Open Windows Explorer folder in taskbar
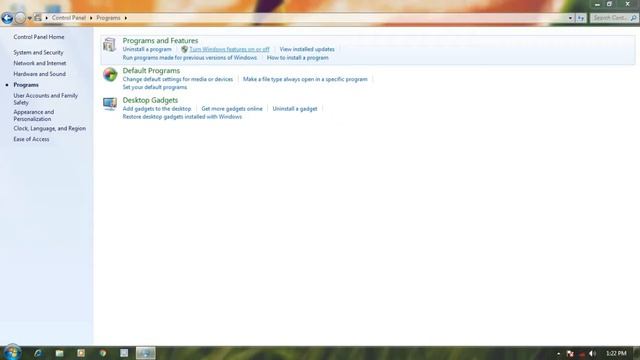 (60, 353)
